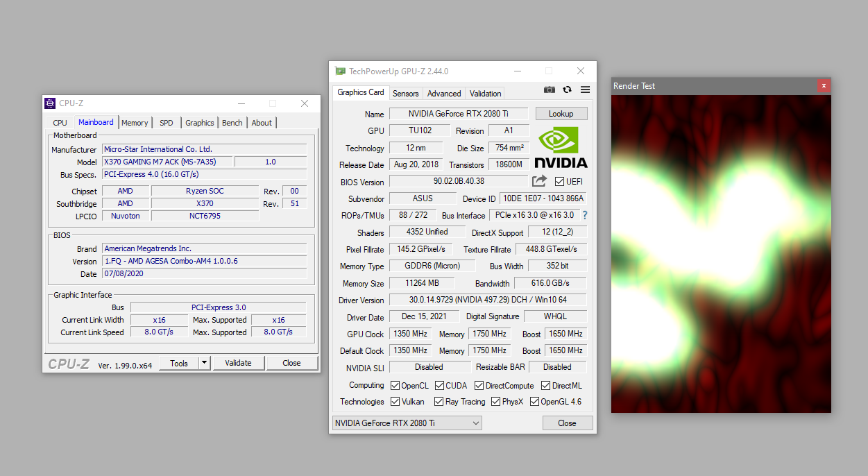Toggle the Vulkan checkbox

(x=395, y=402)
